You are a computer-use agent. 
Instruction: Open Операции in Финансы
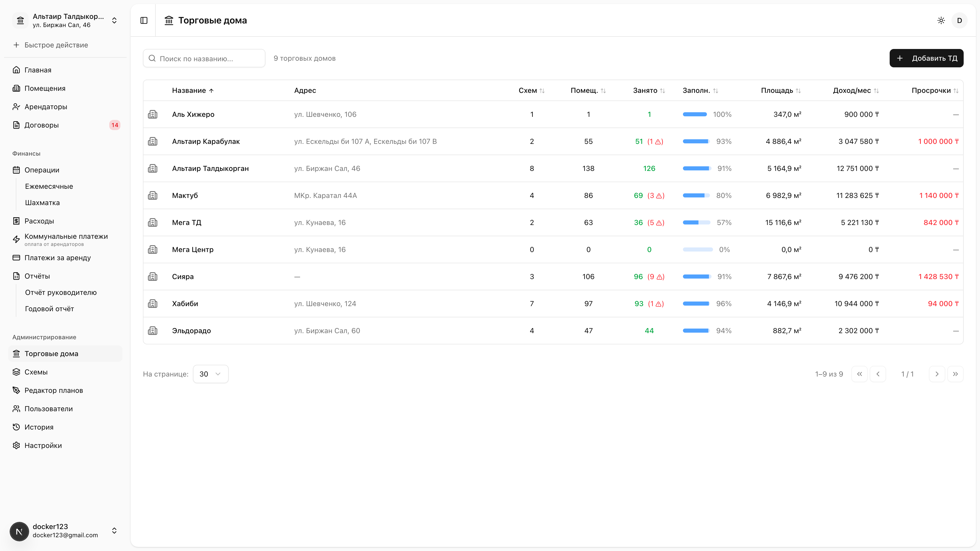click(x=65, y=170)
